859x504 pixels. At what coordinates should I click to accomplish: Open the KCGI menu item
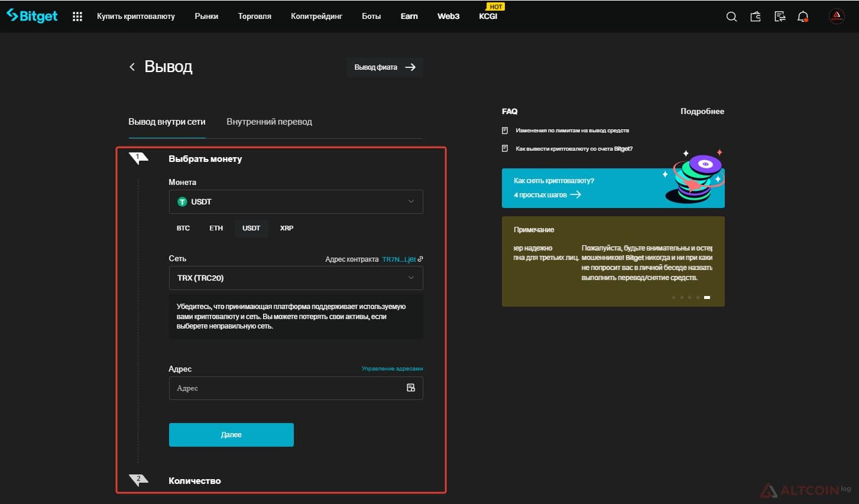coord(488,16)
